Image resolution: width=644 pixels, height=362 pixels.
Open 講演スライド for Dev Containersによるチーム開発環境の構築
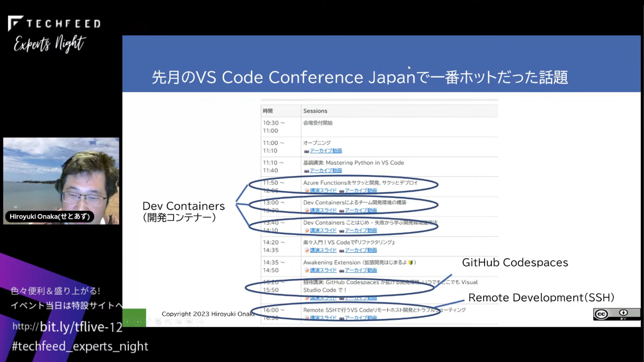click(x=323, y=210)
